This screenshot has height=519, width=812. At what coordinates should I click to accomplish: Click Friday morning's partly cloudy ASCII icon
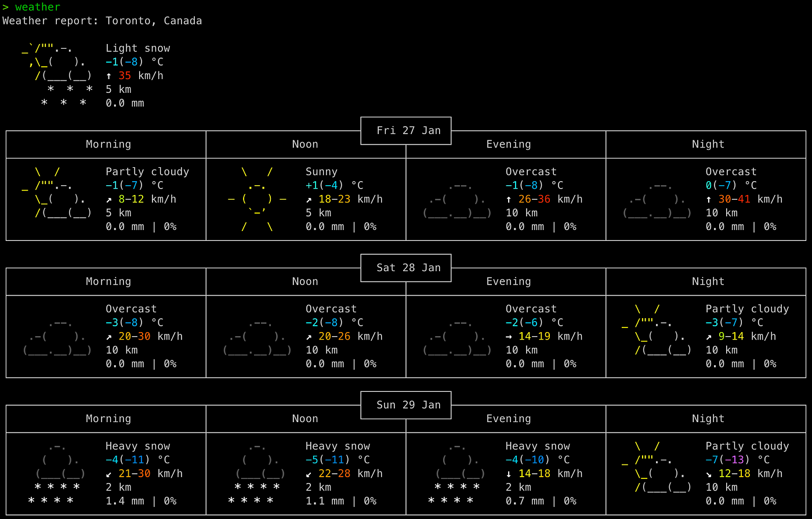(x=57, y=192)
